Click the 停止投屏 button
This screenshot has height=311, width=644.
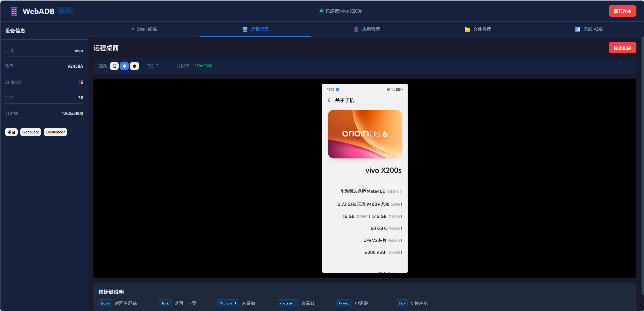(x=622, y=48)
